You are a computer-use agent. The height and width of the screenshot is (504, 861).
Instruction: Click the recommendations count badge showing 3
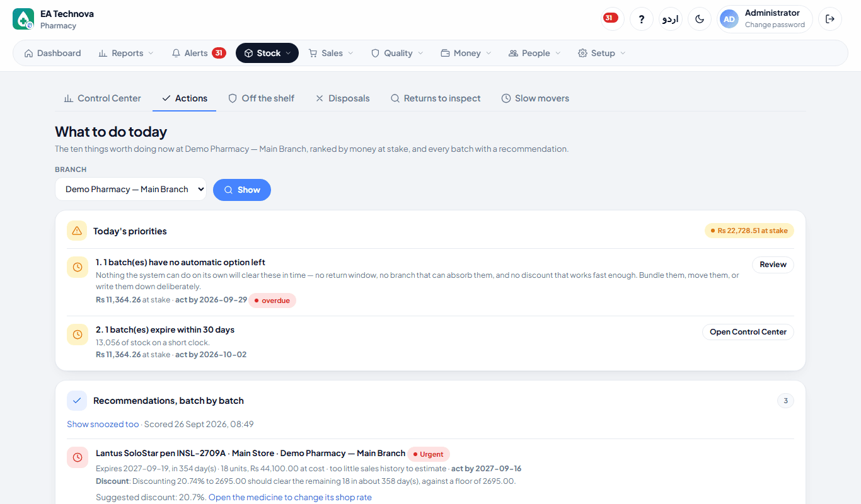[785, 401]
